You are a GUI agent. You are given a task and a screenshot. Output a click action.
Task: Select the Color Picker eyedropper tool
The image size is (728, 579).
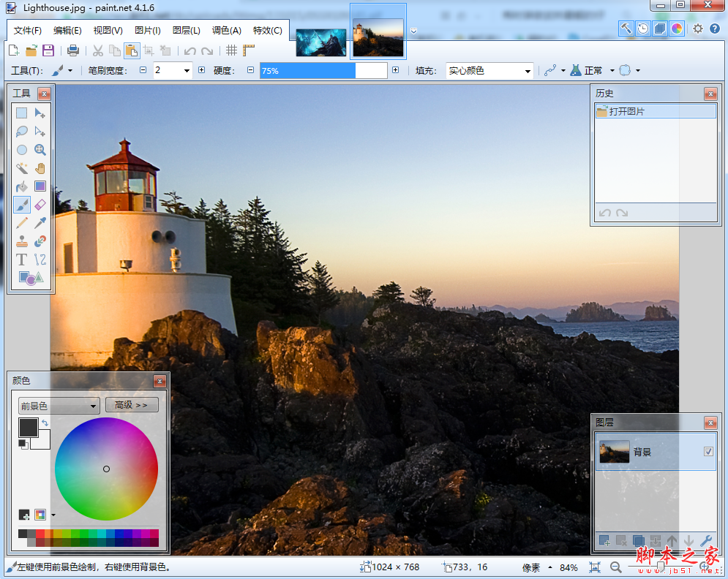click(x=40, y=223)
